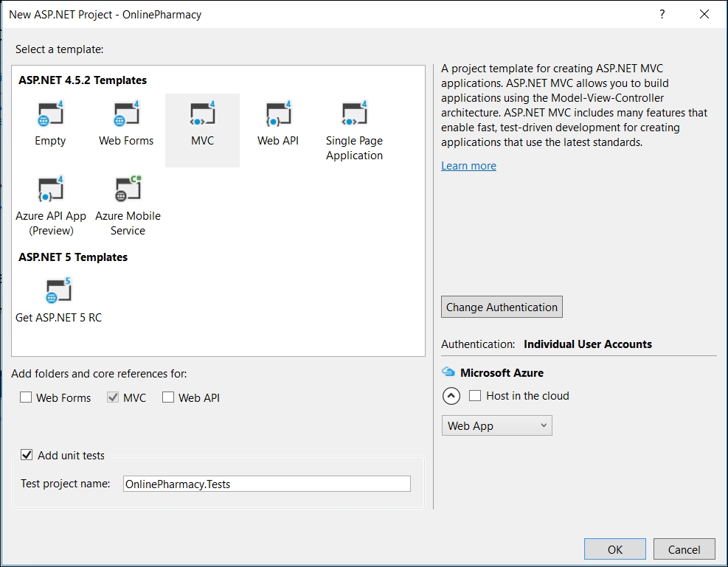Open the Web App dropdown
The height and width of the screenshot is (567, 728).
click(x=497, y=425)
